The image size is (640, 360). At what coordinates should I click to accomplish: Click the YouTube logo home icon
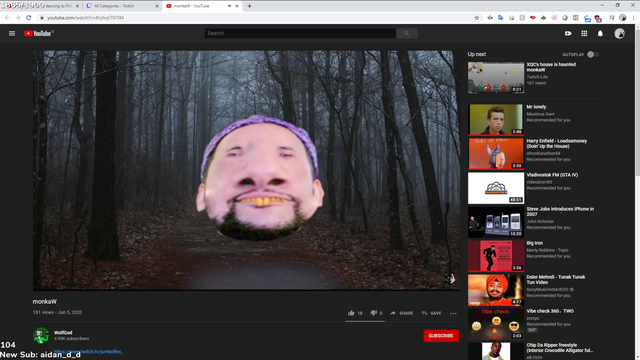(x=38, y=33)
